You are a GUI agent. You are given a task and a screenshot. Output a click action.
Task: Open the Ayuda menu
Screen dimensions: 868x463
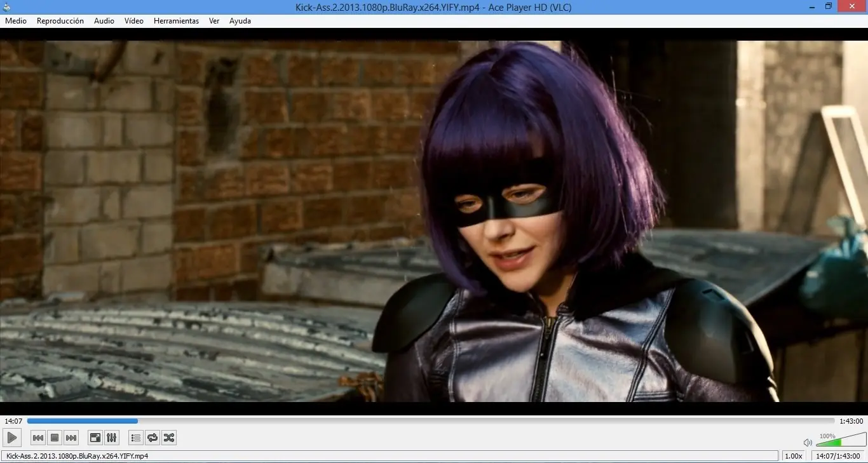point(240,21)
